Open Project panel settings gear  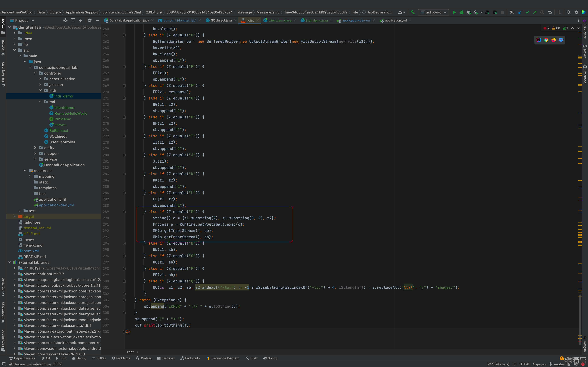coord(90,20)
